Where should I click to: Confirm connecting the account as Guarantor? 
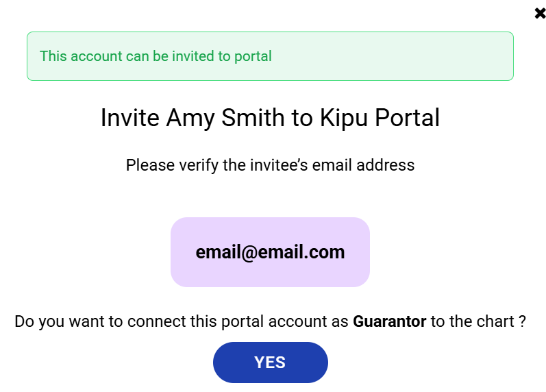pyautogui.click(x=270, y=363)
